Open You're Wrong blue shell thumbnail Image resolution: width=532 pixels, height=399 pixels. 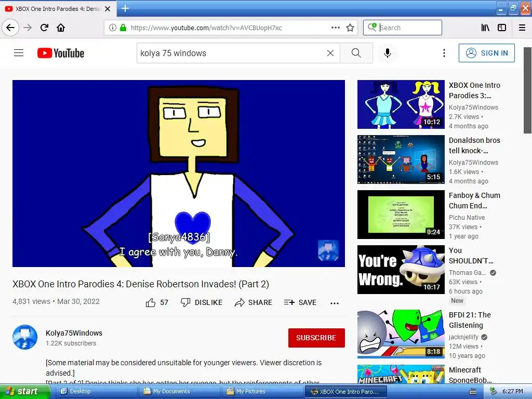point(401,270)
